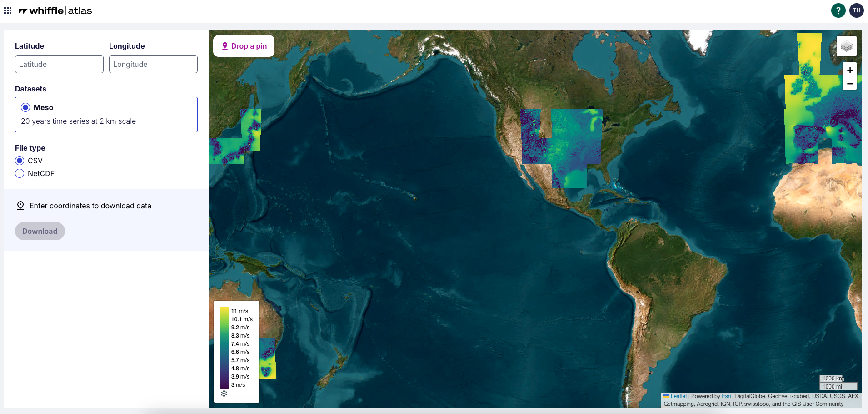This screenshot has height=414, width=868.
Task: Open the Leaflet attribution link
Action: 678,396
